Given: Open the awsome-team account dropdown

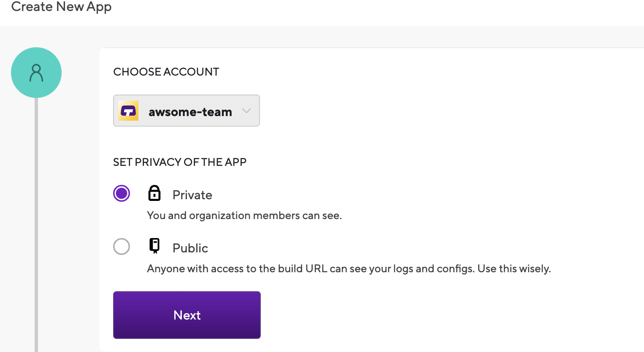Looking at the screenshot, I should 187,111.
